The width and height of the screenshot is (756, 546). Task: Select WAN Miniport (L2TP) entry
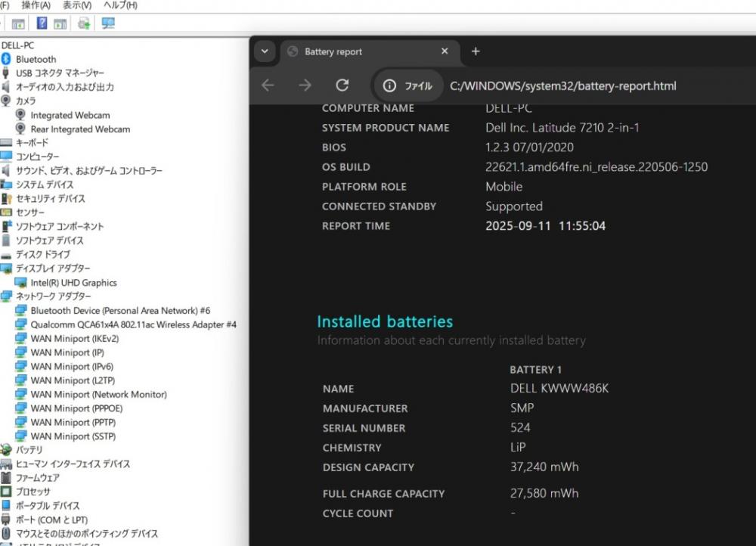coord(73,380)
